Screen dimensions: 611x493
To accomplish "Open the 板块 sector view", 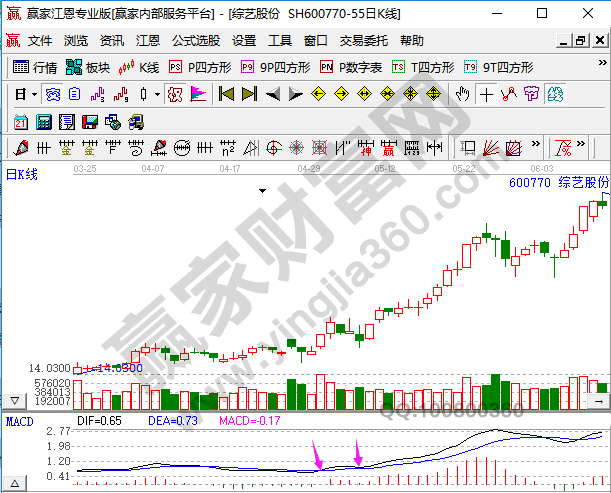I will [x=88, y=68].
